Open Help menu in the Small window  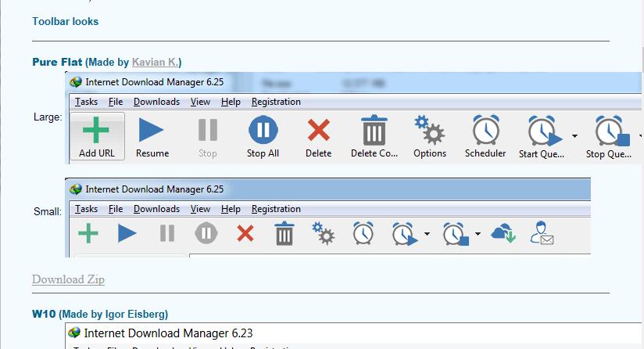tap(231, 209)
